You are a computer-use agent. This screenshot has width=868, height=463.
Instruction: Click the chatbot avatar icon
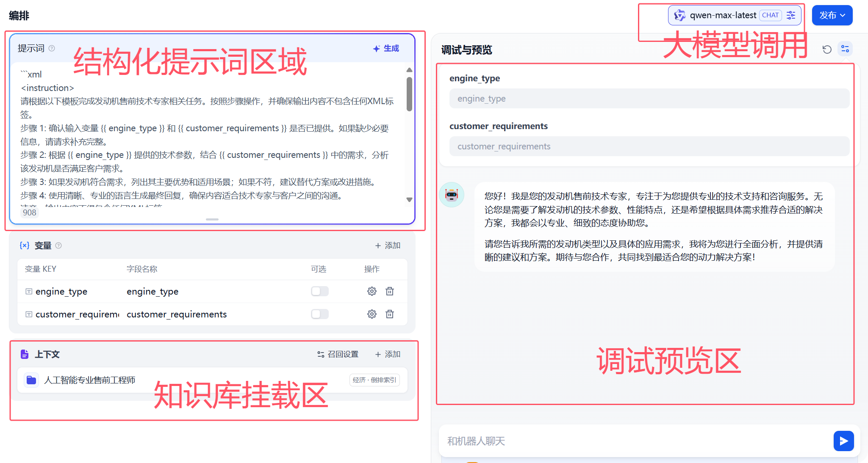click(x=452, y=195)
